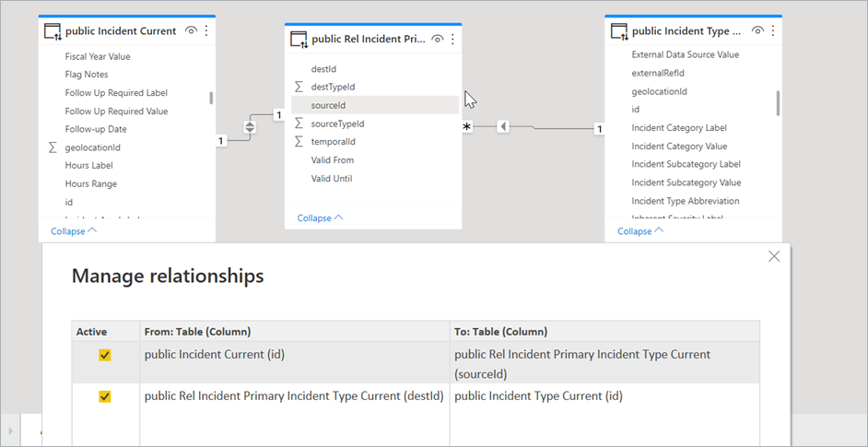868x447 pixels.
Task: Close the Manage relationships dialog
Action: 774,256
